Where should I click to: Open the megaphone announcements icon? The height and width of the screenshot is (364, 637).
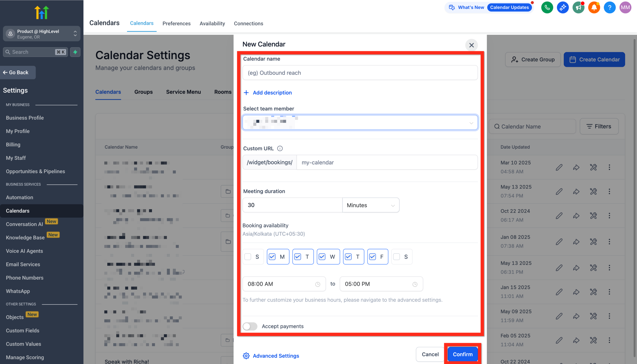point(579,7)
